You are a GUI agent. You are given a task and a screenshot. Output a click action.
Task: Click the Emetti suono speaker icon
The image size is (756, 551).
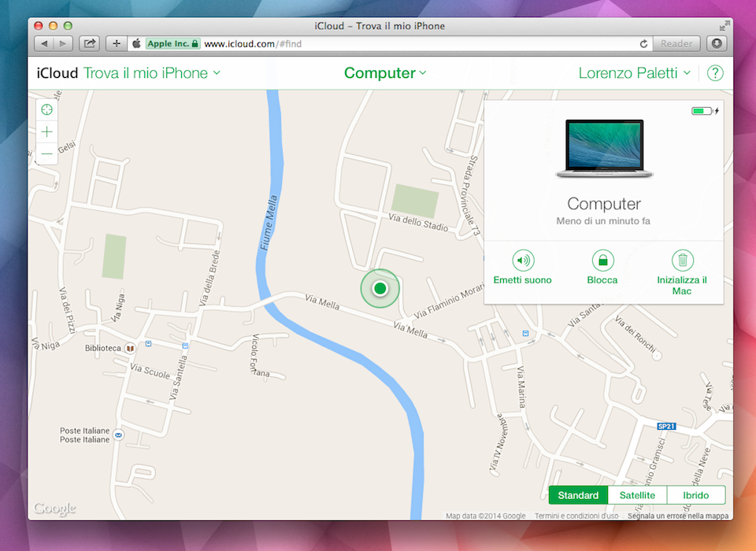tap(523, 261)
